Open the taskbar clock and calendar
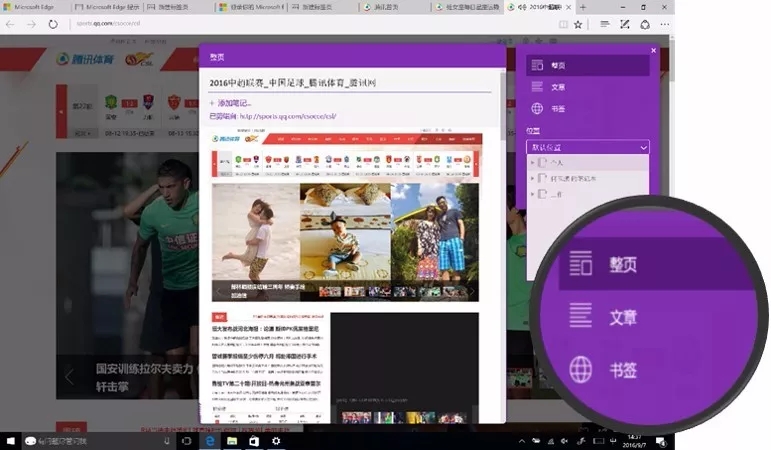The width and height of the screenshot is (771, 450). pos(634,441)
